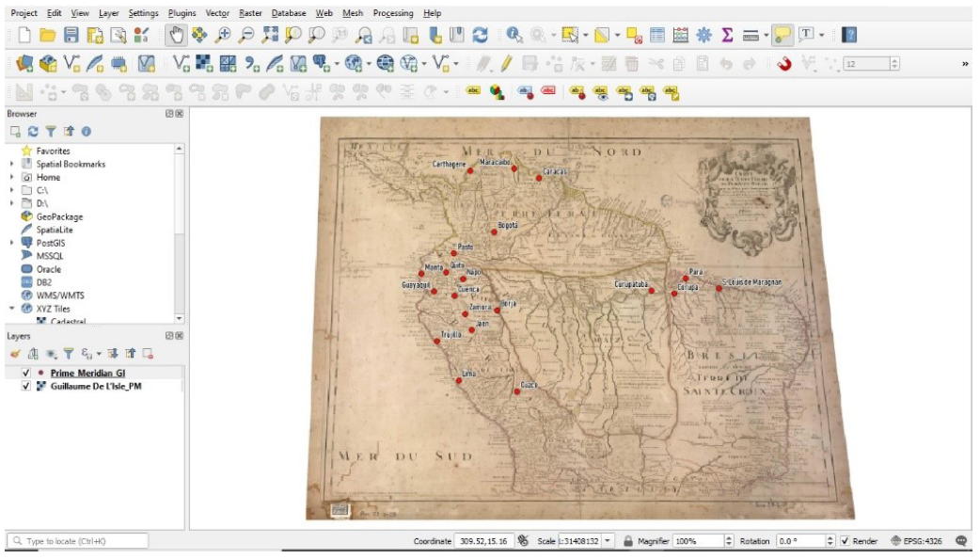980x559 pixels.
Task: Hide the Guillaume De L'Isle_PM layer
Action: 25,386
